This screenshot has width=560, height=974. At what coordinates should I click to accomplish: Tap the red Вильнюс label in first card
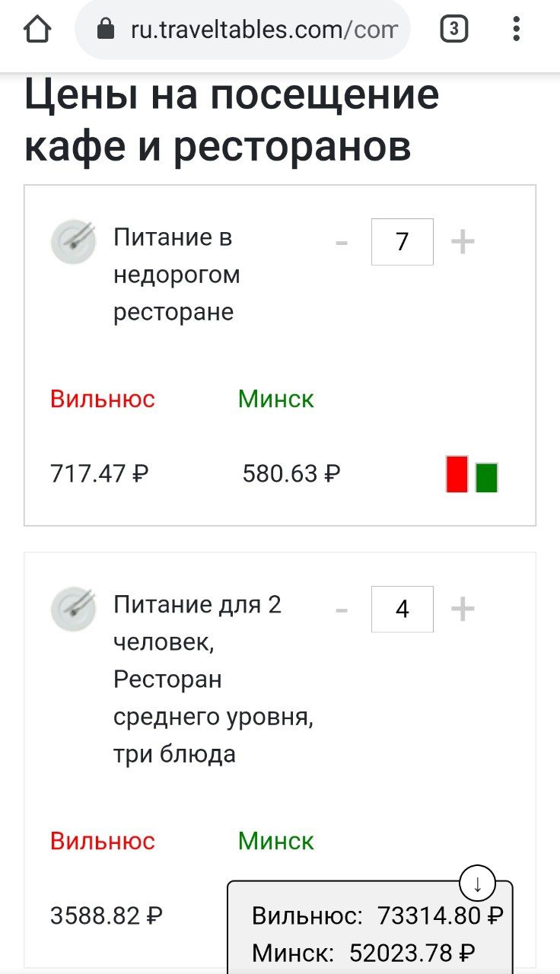[x=103, y=399]
